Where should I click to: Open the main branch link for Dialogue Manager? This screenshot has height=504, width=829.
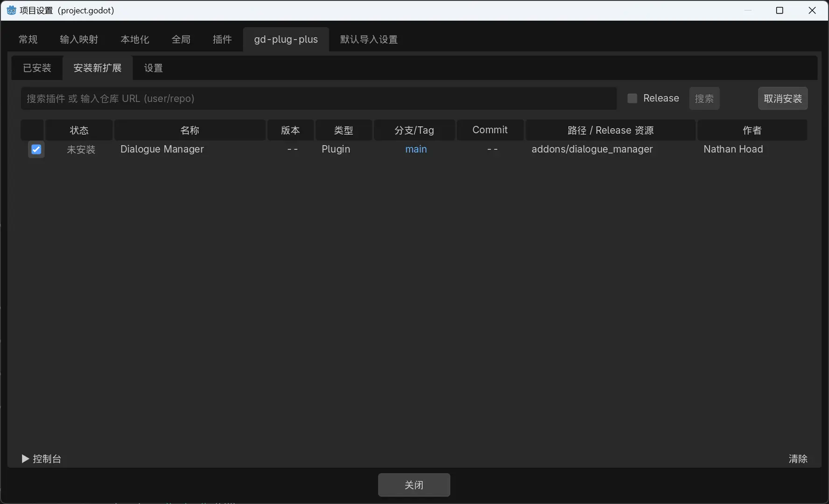415,149
